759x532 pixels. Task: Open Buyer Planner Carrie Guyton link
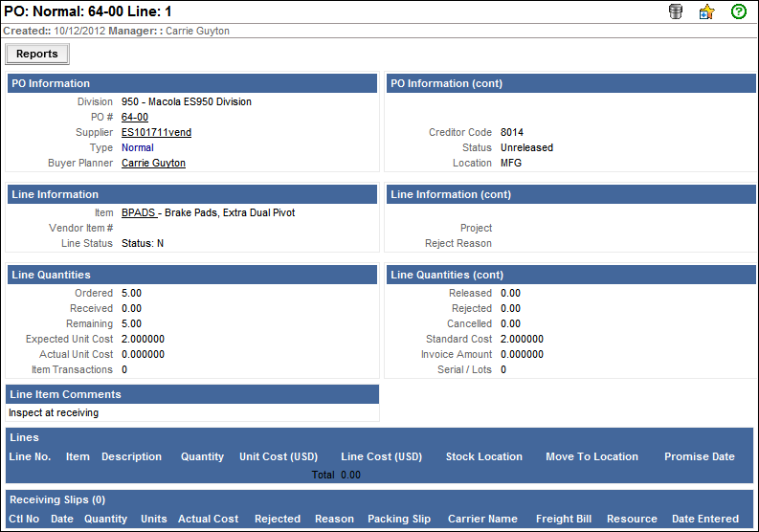[x=153, y=163]
